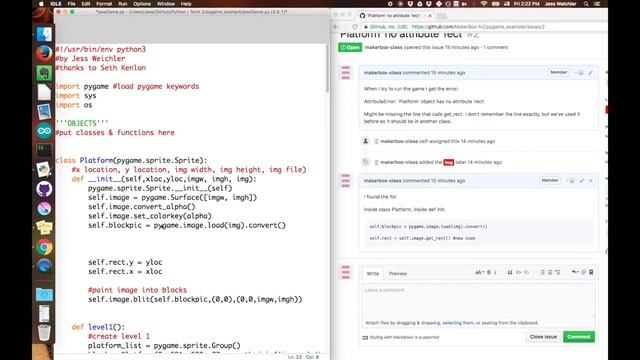Open the Format menu in IDLE
Viewport: 640px width, 360px height.
(104, 4)
